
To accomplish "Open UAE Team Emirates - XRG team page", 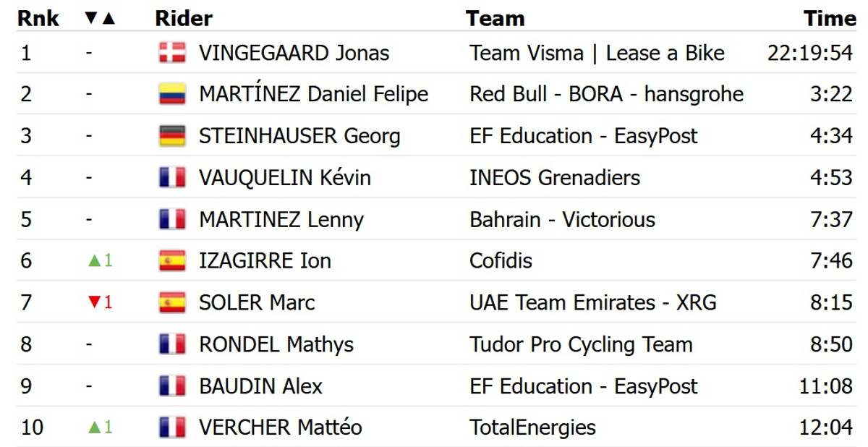I will (x=592, y=302).
